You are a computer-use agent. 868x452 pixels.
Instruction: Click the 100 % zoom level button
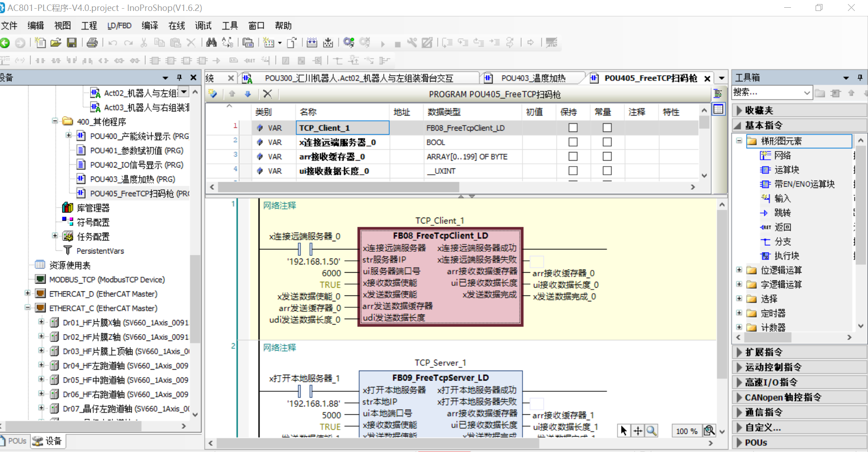coord(686,431)
